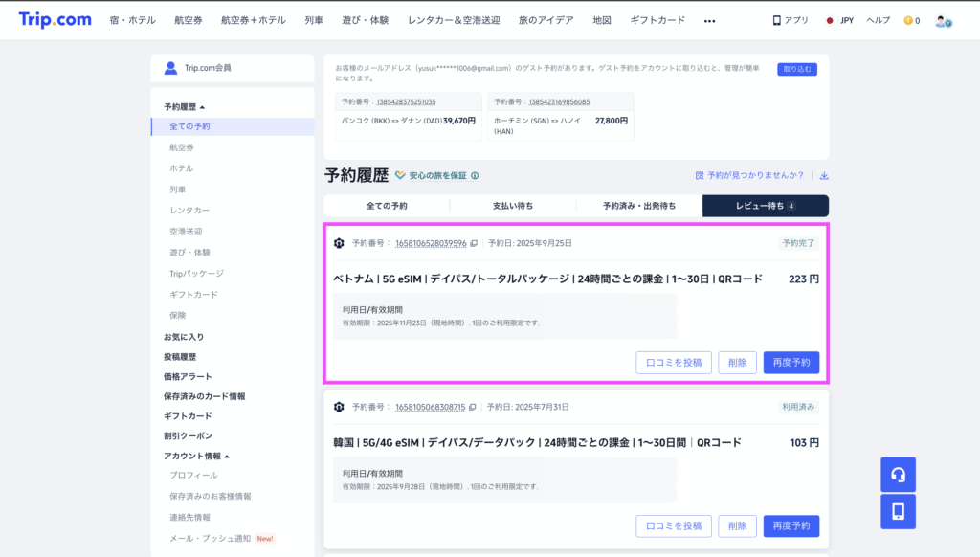Click the 取り込む guest booking button
980x557 pixels.
pyautogui.click(x=795, y=69)
